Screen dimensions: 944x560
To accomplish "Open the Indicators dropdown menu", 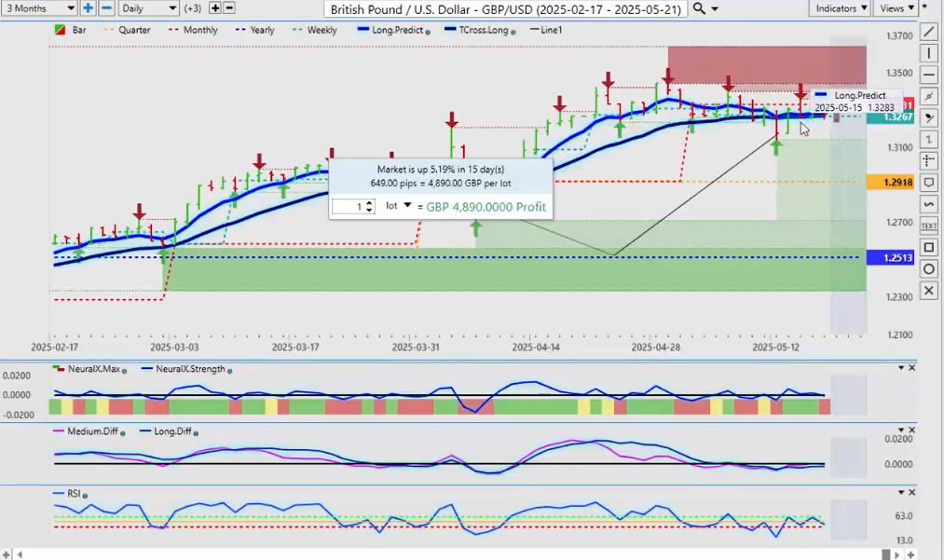I will coord(841,8).
